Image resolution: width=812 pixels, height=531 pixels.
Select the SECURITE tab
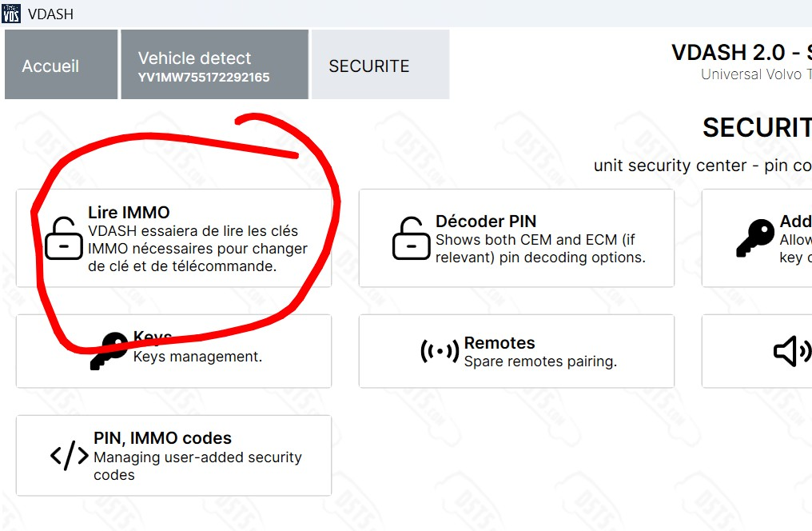[369, 66]
